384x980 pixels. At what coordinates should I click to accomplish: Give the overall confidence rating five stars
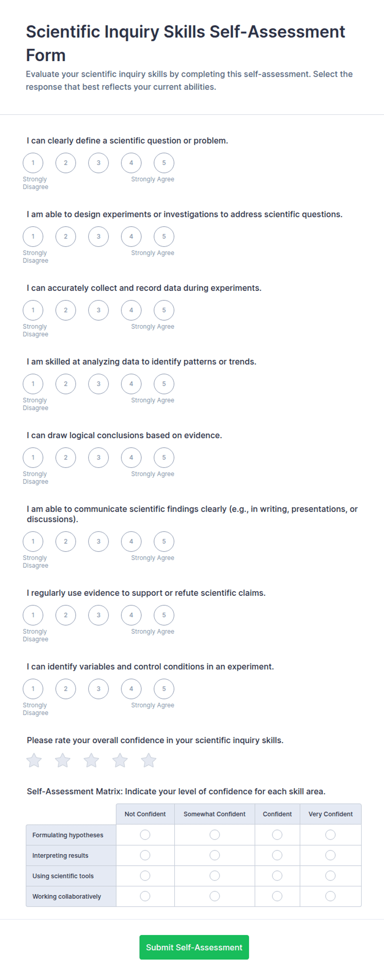point(149,760)
